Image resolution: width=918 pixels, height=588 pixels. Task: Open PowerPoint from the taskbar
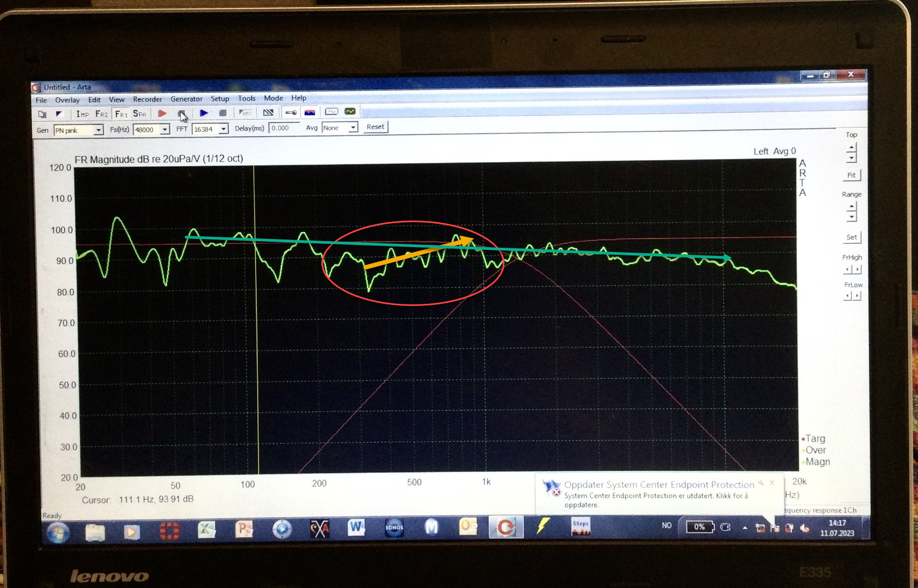pos(244,529)
